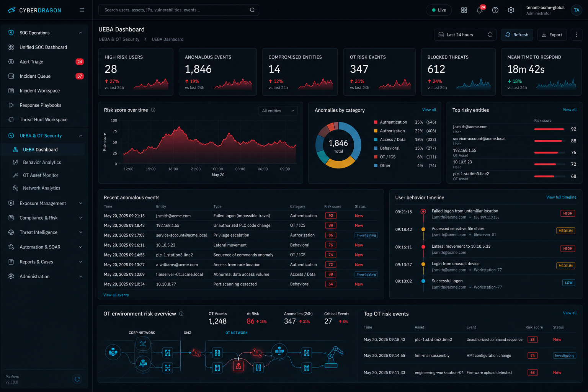The width and height of the screenshot is (588, 392).
Task: Click the TA user avatar
Action: pyautogui.click(x=577, y=10)
